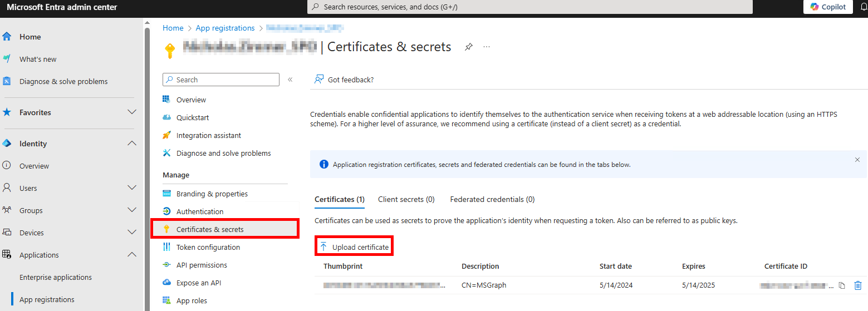
Task: Open the more options ellipsis beside the title
Action: (x=487, y=47)
